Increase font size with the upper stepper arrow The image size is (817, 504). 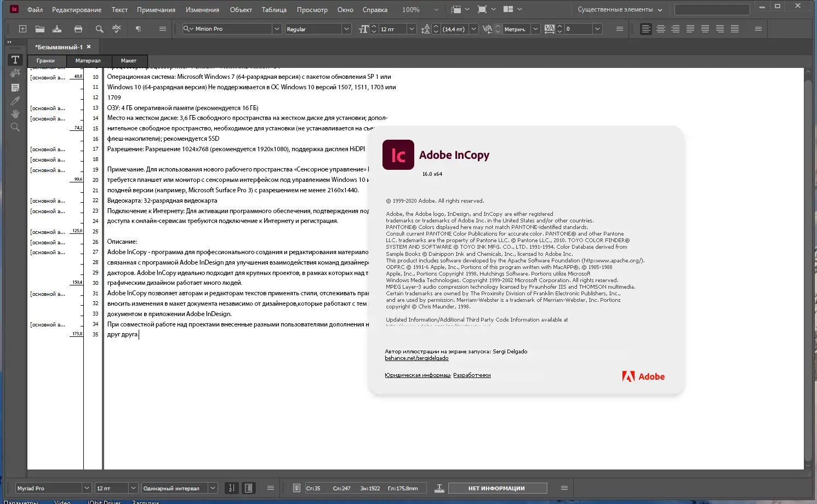(373, 26)
